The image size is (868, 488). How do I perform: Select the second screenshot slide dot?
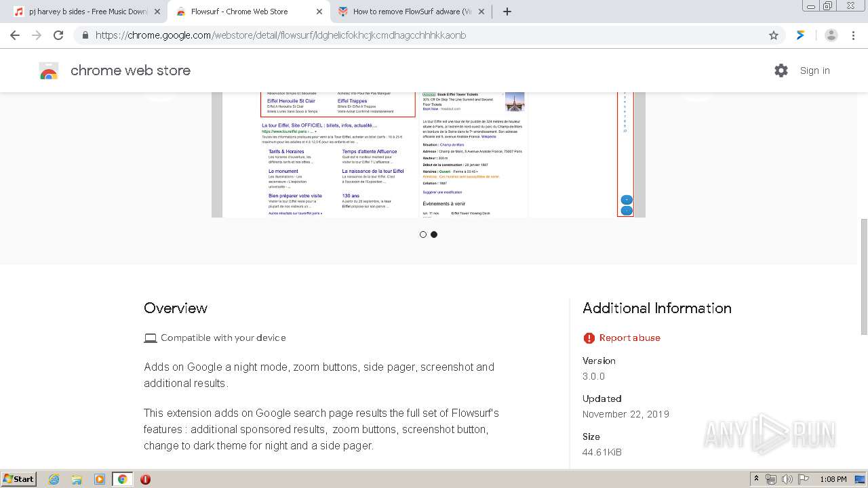click(434, 235)
